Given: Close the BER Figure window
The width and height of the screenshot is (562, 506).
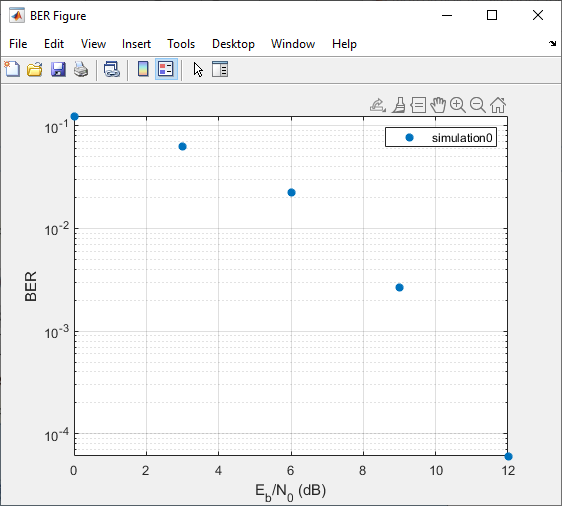Looking at the screenshot, I should click(x=538, y=15).
